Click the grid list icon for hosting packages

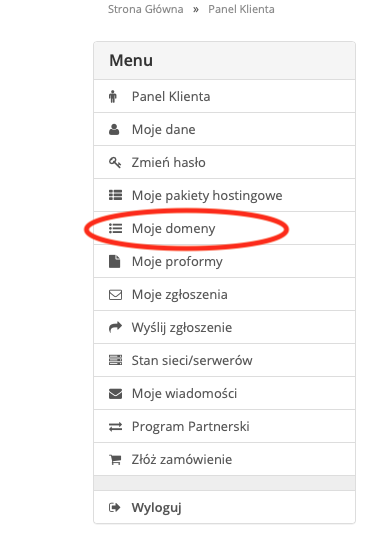point(115,195)
